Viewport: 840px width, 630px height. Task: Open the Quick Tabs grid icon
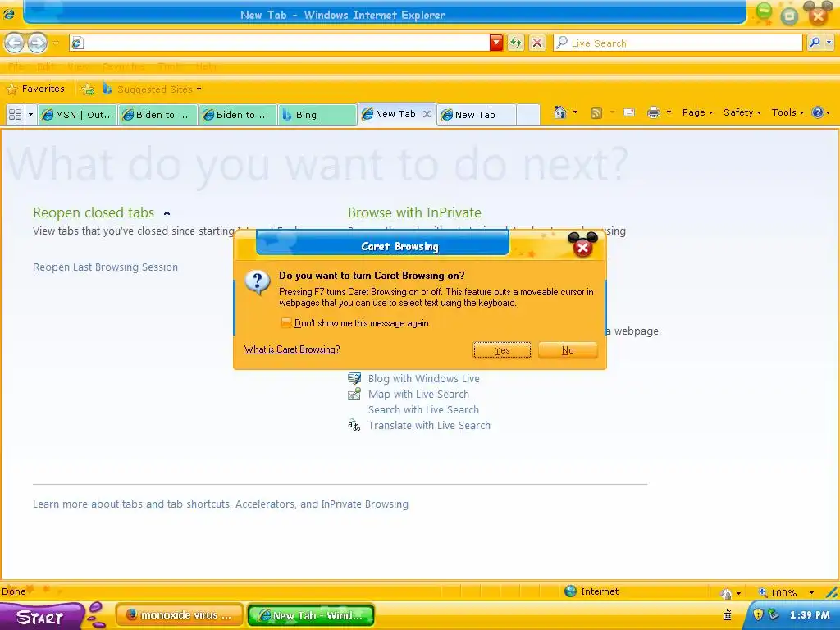[15, 114]
